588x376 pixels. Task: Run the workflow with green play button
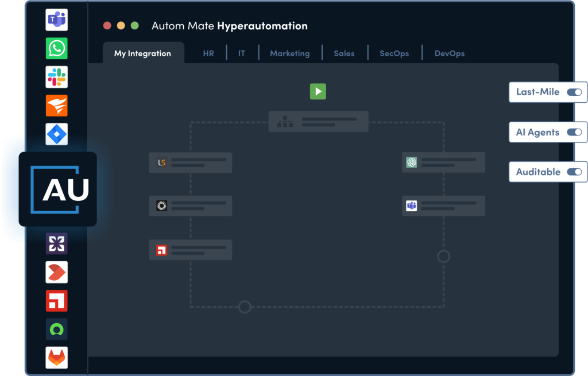(x=318, y=91)
